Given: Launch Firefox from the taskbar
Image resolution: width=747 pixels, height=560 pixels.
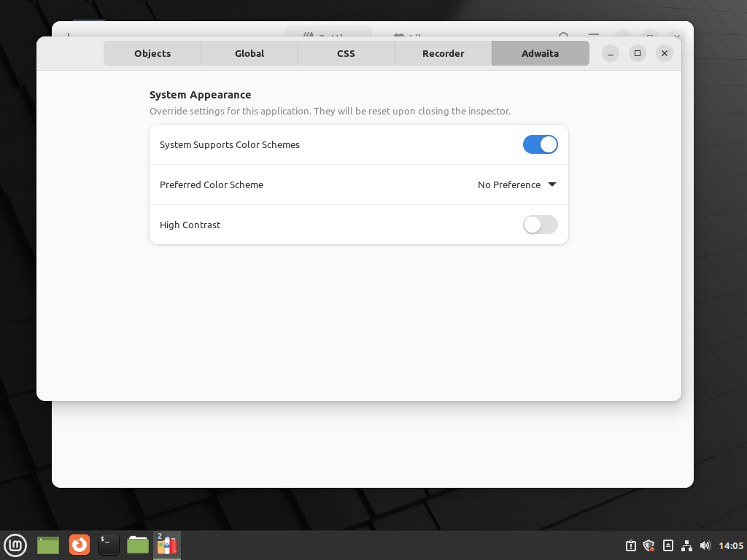Looking at the screenshot, I should coord(79,545).
